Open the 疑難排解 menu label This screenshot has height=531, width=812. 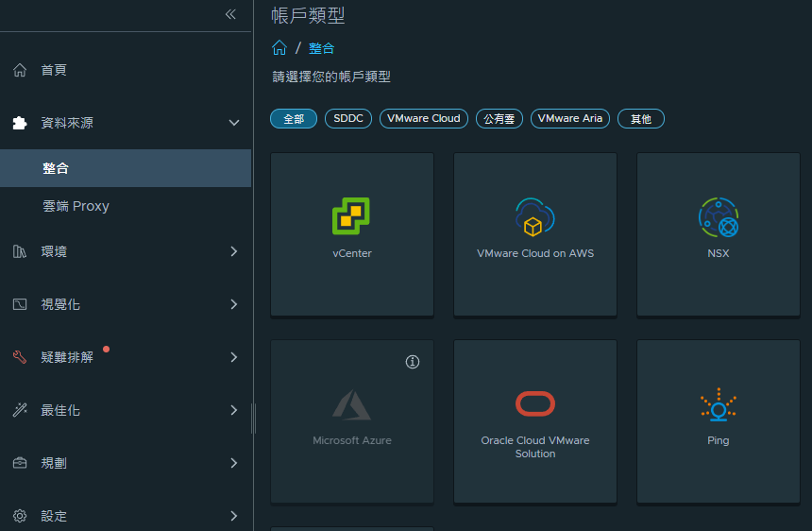pyautogui.click(x=67, y=357)
